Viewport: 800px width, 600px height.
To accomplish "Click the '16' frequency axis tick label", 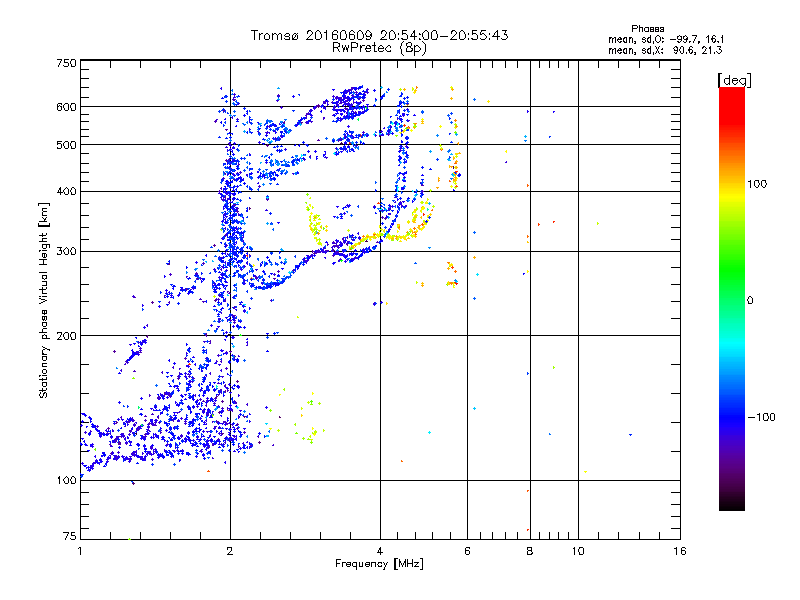I will [x=680, y=551].
